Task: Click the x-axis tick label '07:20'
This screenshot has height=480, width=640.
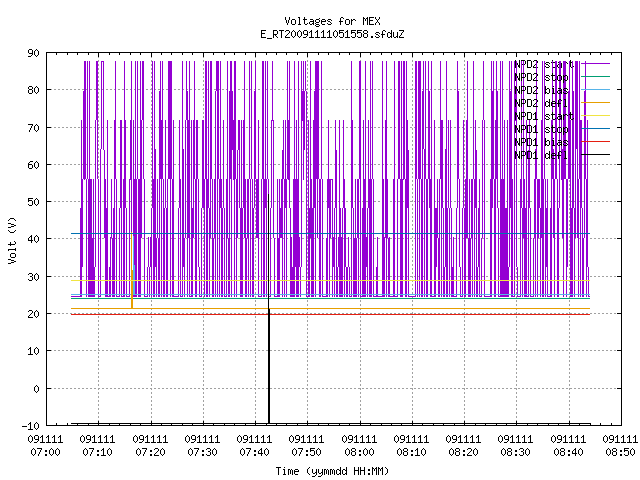Action: [151, 452]
